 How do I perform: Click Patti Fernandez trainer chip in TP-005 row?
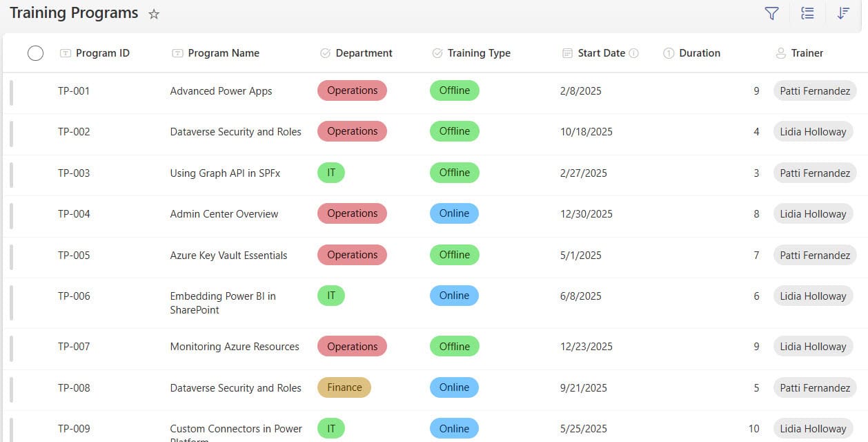pyautogui.click(x=815, y=256)
